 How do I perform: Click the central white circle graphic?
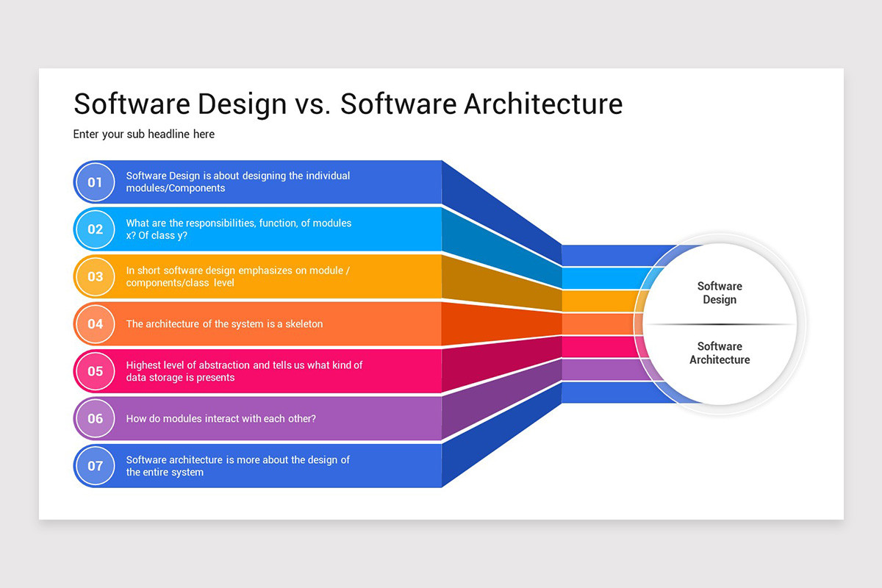tap(719, 323)
